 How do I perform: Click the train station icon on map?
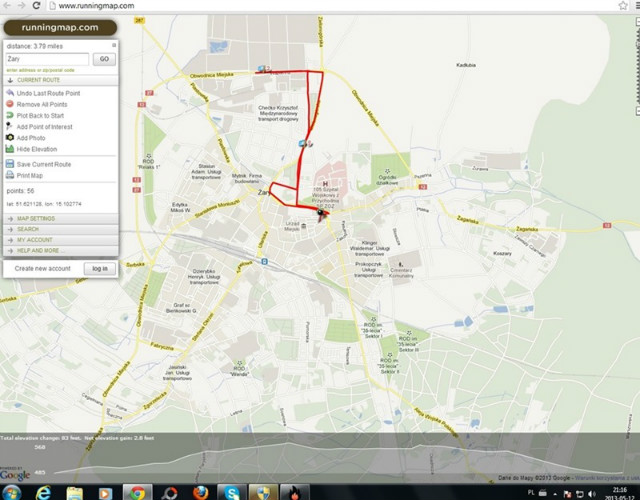[264, 262]
